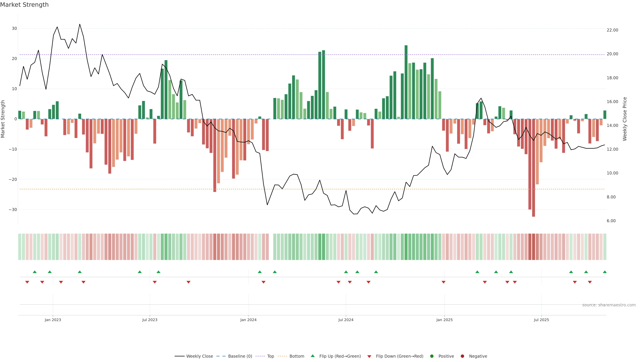Viewport: 644px width, 362px height.
Task: Click the Flip Down red triangle legend icon
Action: coord(369,356)
